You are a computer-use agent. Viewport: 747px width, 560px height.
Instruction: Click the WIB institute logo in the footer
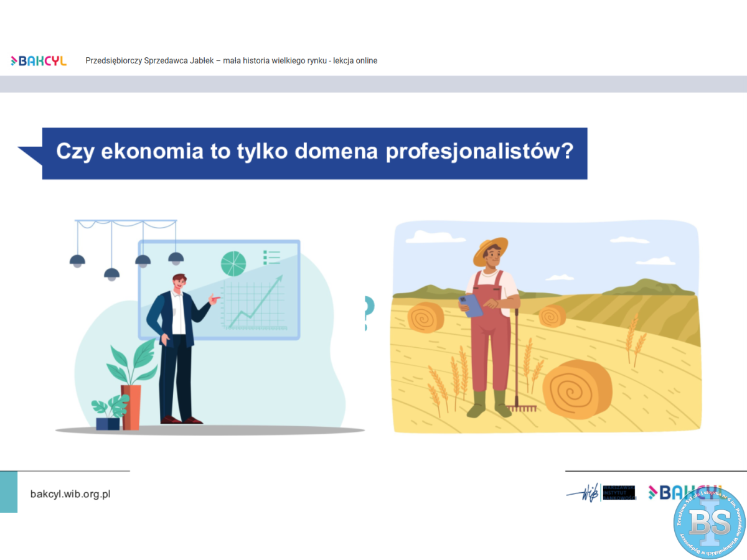(601, 493)
